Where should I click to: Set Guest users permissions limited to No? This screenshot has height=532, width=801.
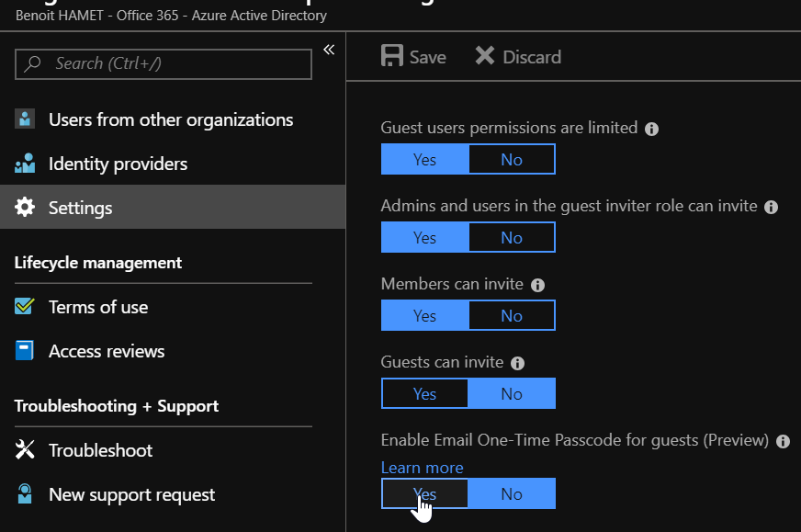[512, 159]
